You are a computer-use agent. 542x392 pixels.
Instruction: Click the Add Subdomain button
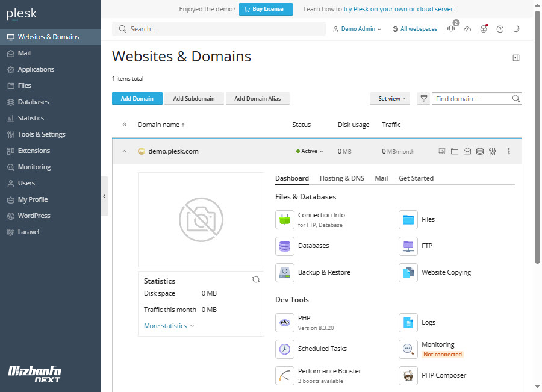(x=194, y=99)
